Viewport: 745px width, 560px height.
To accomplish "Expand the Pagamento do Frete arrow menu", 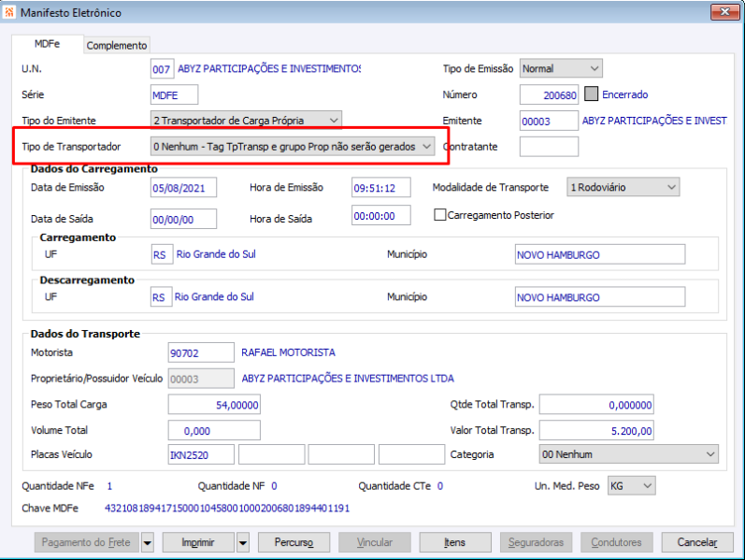I will click(x=148, y=542).
